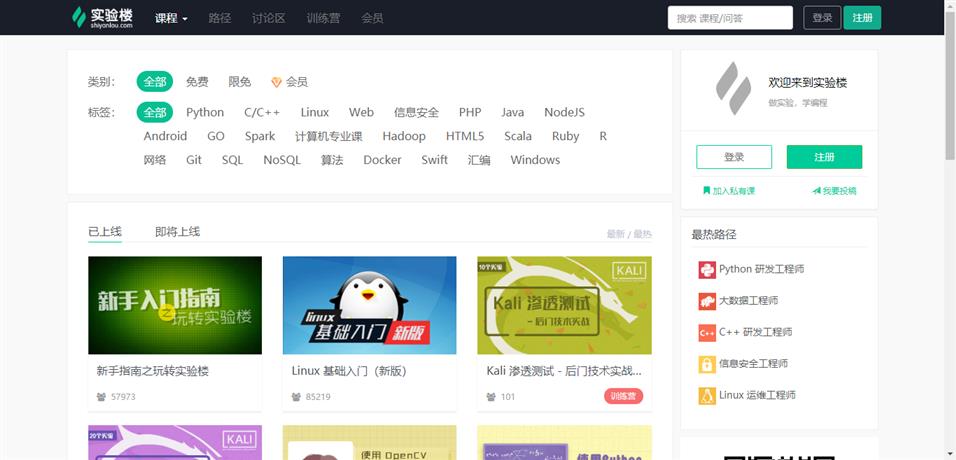Select the 计算机专业课 tag
The image size is (956, 460).
coord(329,136)
